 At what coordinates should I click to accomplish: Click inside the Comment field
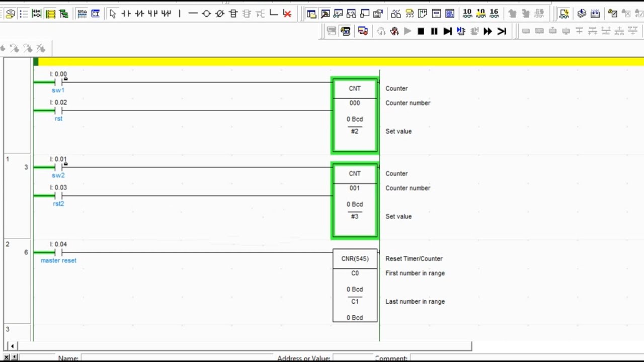point(527,358)
